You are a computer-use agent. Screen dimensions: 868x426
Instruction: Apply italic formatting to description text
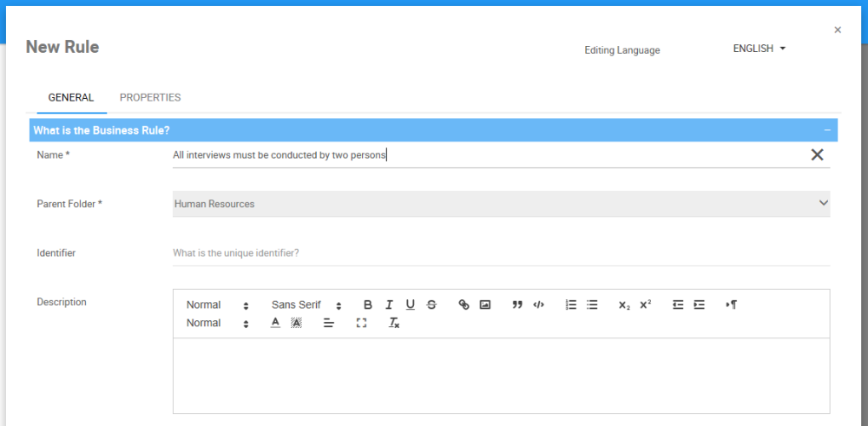(x=389, y=305)
